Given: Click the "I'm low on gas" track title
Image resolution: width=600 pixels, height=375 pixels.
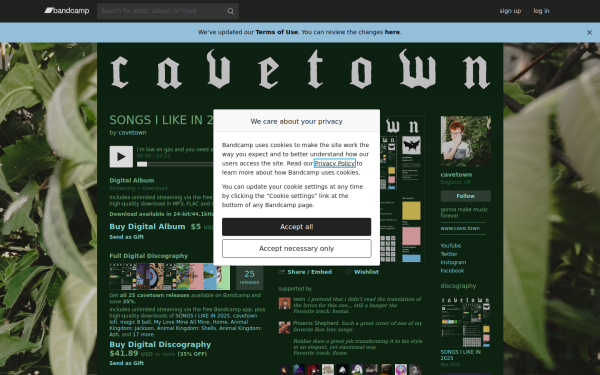Looking at the screenshot, I should click(x=174, y=150).
